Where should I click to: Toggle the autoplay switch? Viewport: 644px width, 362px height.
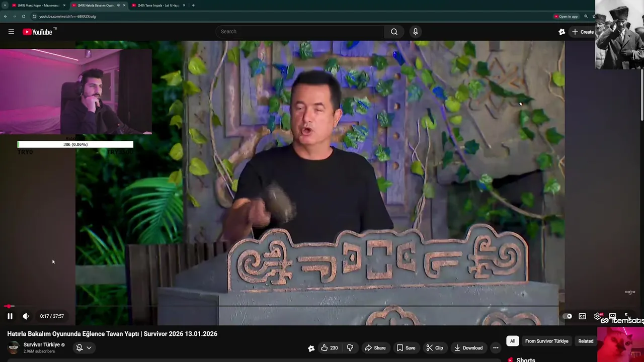point(567,316)
